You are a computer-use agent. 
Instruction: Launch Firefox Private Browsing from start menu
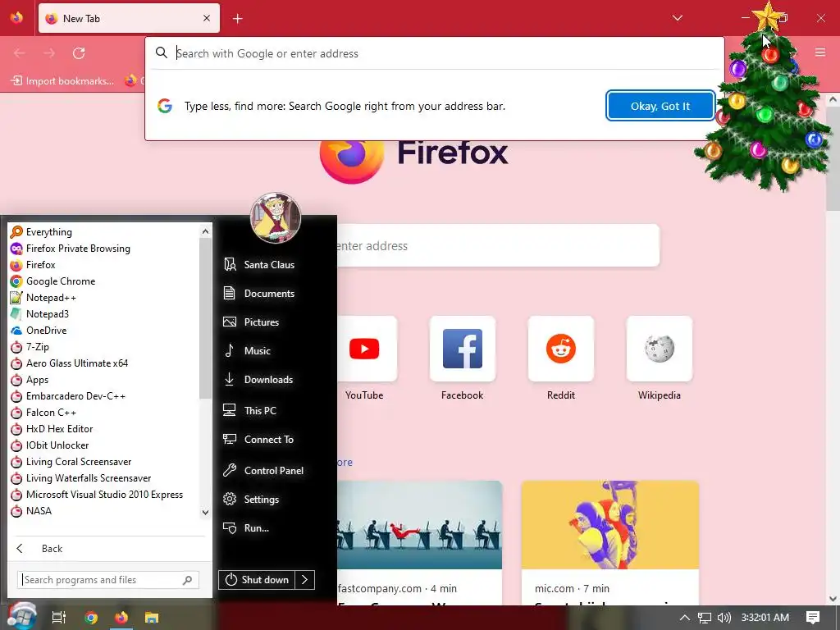pyautogui.click(x=78, y=249)
